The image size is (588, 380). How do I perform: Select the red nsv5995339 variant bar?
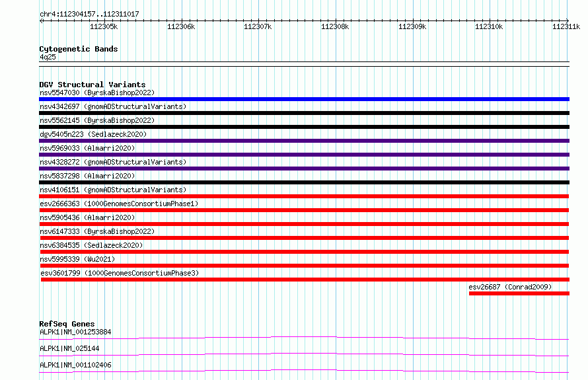(x=304, y=266)
